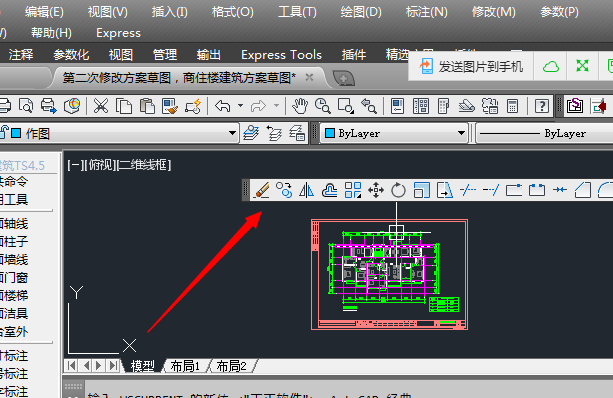Image resolution: width=613 pixels, height=398 pixels.
Task: Click the Layer Previous icon
Action: (274, 133)
